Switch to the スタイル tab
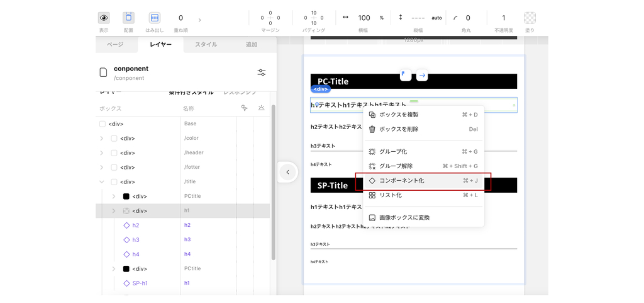This screenshot has width=644, height=303. click(x=206, y=45)
